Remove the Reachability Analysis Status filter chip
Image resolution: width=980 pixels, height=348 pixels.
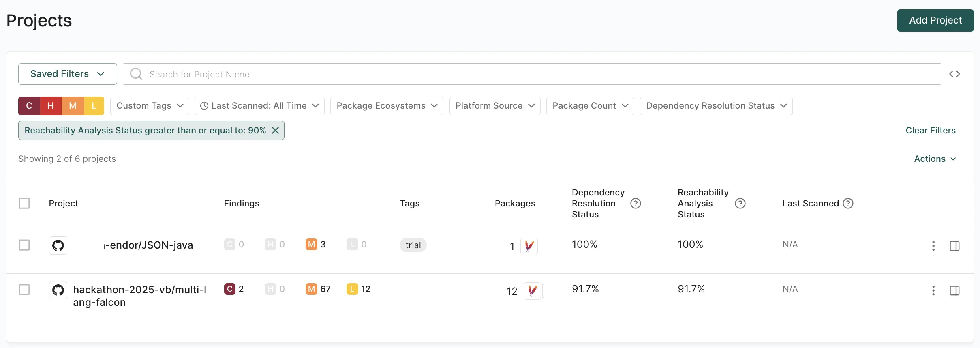click(275, 130)
